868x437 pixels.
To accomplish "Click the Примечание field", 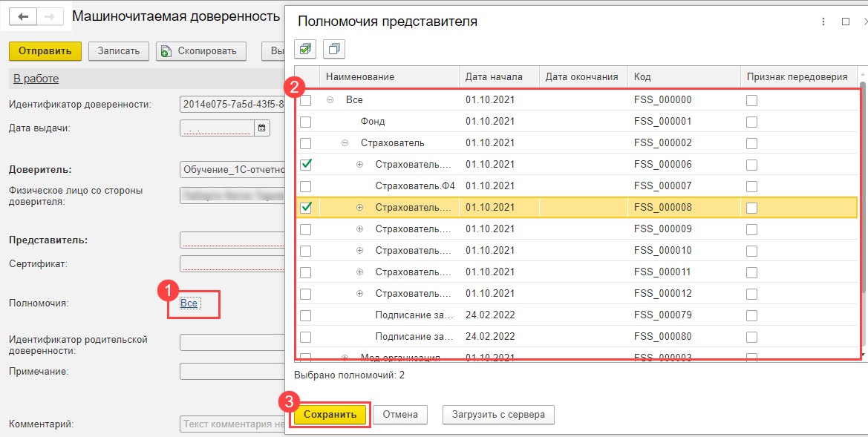I will [232, 371].
